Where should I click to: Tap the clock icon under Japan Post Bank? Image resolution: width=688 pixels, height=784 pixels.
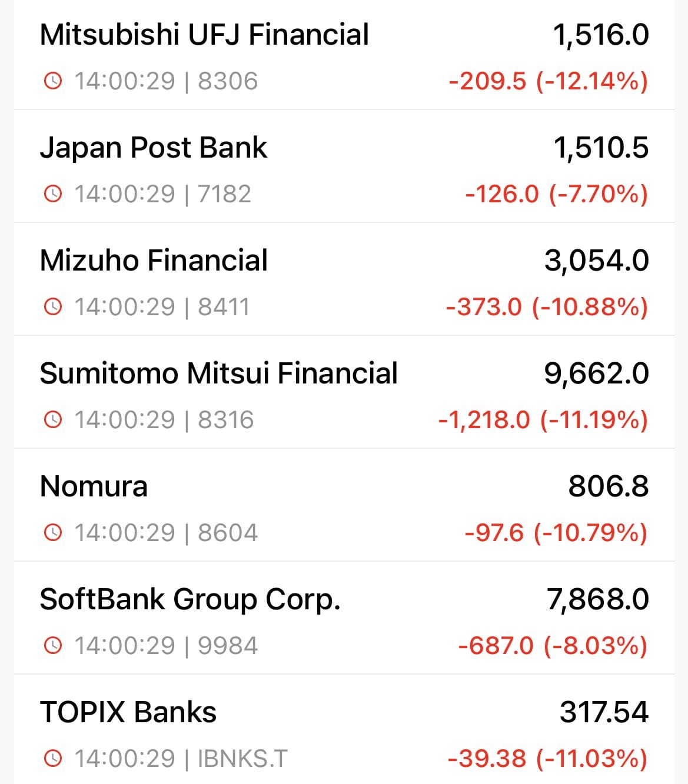(53, 194)
